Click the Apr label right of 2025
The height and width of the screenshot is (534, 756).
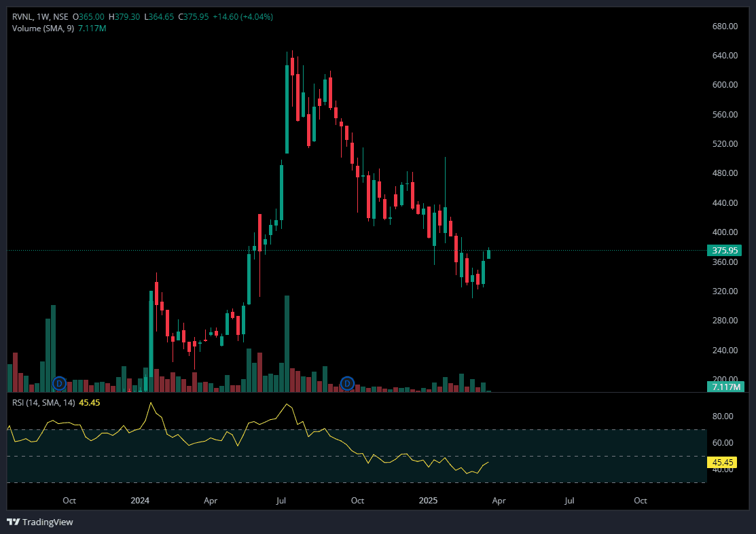499,501
